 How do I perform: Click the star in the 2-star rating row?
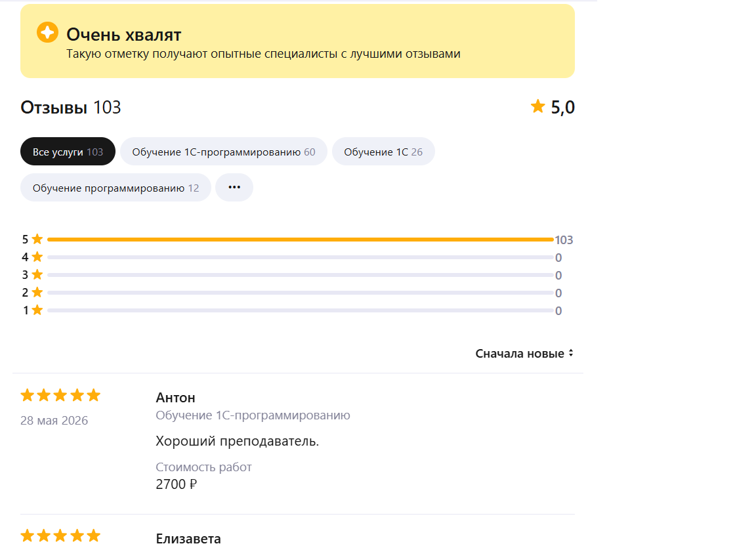tap(37, 293)
